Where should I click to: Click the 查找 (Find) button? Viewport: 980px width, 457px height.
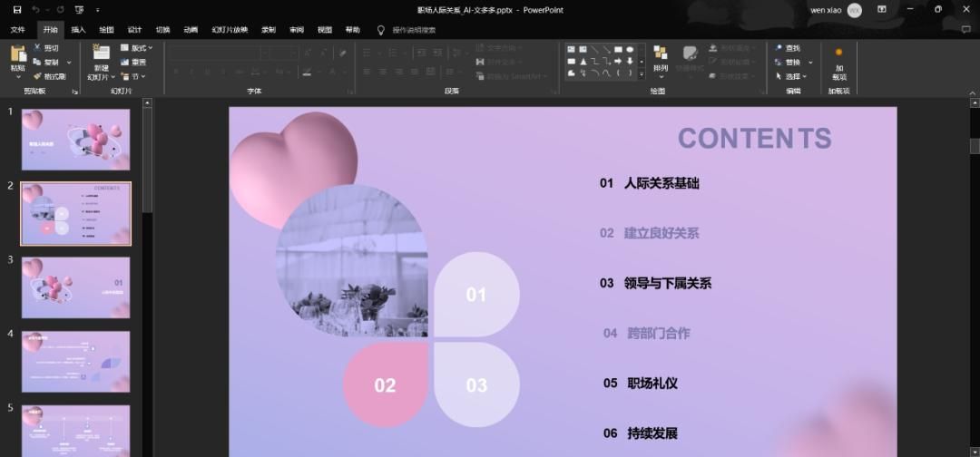point(788,48)
